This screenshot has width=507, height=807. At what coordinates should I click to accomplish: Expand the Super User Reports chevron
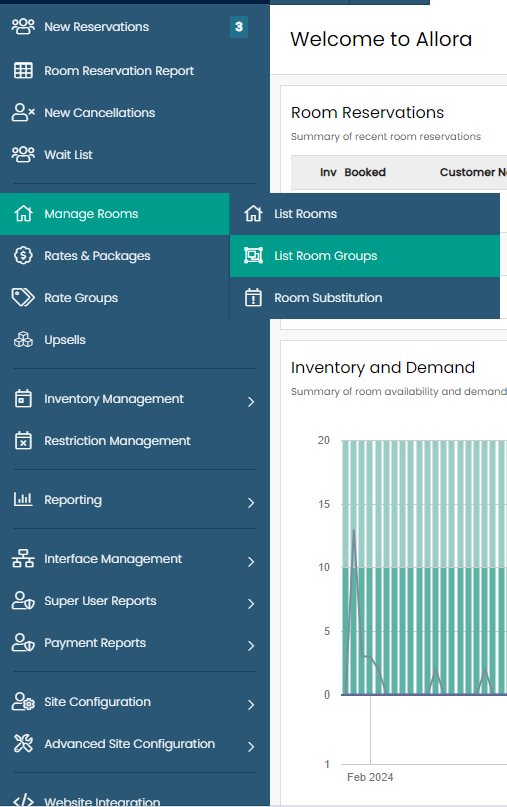tap(251, 604)
